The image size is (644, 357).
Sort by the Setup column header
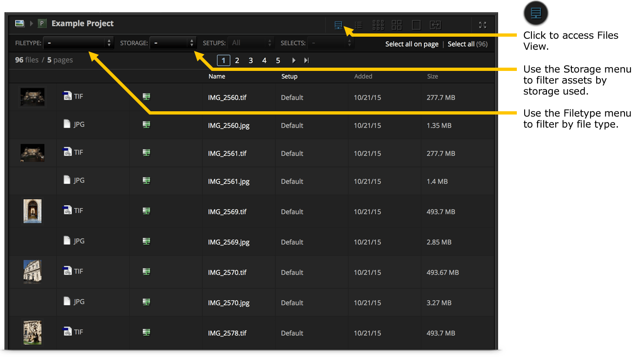[x=289, y=76]
